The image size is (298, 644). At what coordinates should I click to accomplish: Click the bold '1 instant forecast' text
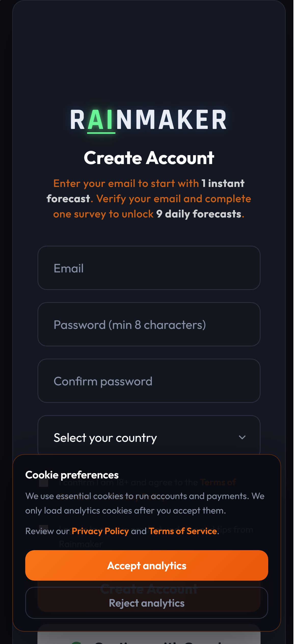coord(223,184)
